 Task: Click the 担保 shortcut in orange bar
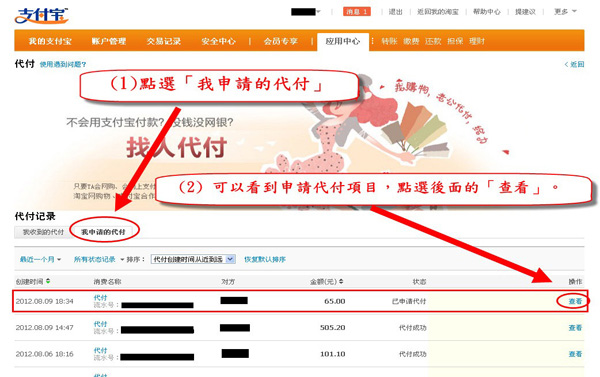(x=455, y=41)
